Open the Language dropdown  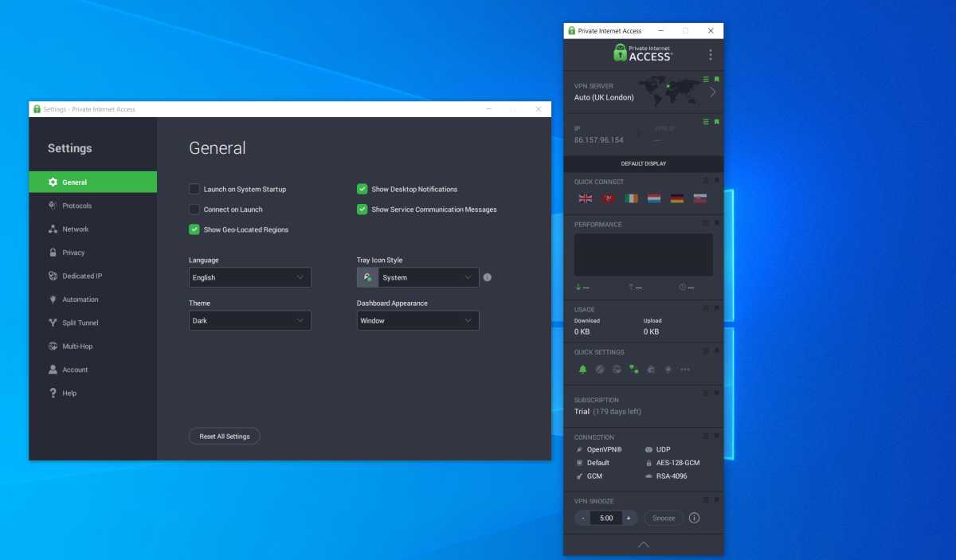(x=250, y=277)
